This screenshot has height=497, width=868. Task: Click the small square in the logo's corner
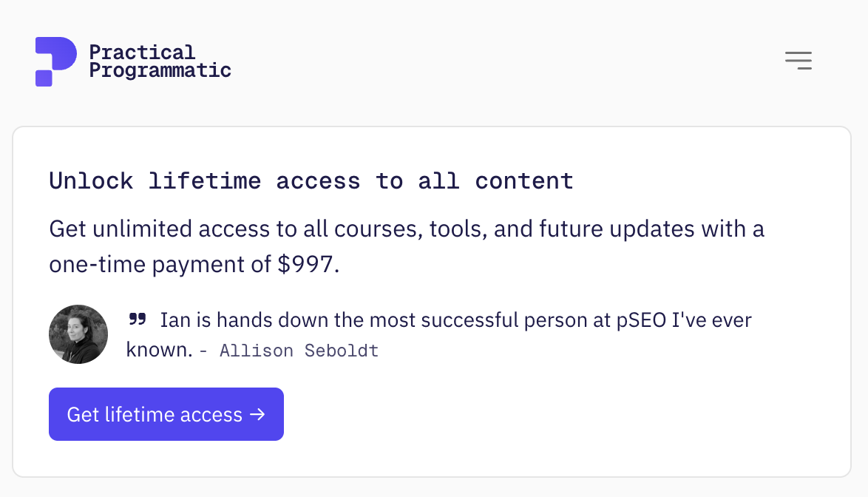point(44,78)
